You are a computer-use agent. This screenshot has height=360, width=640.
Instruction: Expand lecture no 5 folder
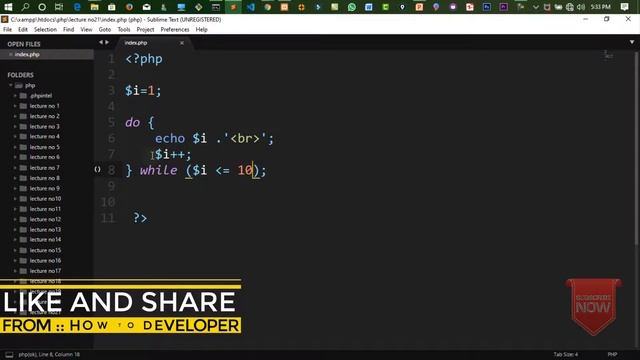click(15, 147)
